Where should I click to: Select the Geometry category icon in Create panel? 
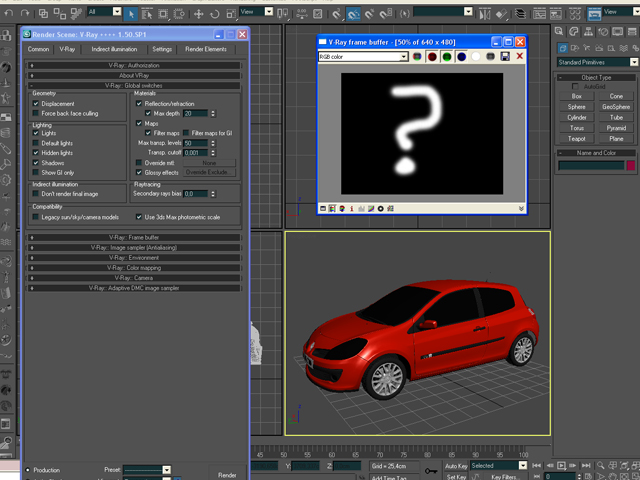563,48
